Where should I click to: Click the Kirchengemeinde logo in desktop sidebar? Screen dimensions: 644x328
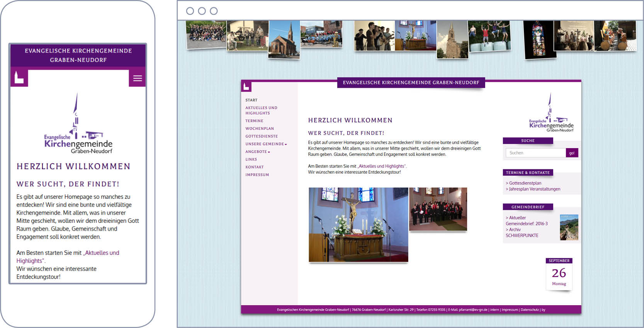pos(551,113)
